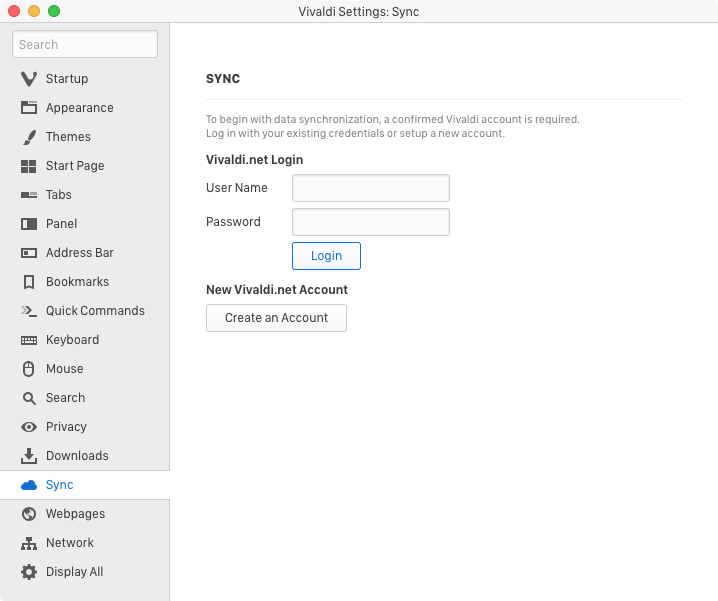Select the Panel sidebar icon
The width and height of the screenshot is (718, 601).
click(x=29, y=224)
